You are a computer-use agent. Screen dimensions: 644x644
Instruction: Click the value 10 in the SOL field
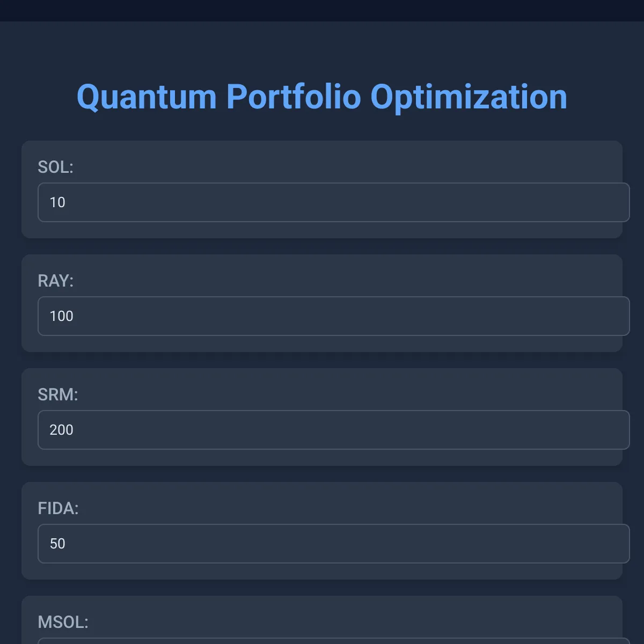57,202
